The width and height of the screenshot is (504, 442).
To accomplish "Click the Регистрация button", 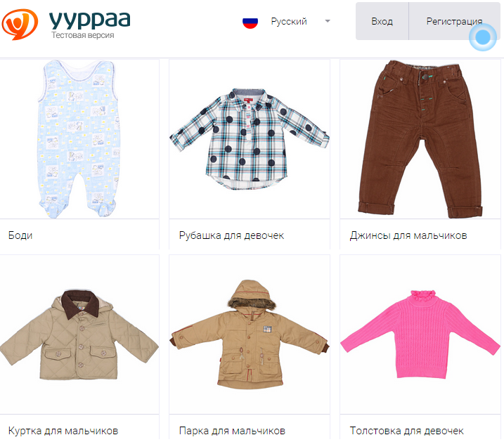I will [x=454, y=21].
